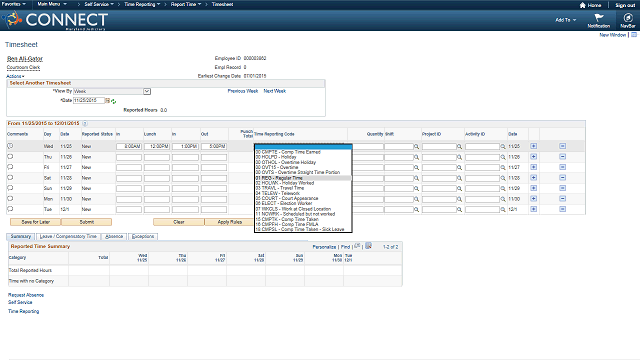Screen dimensions: 640x360
Task: Open the Notification flag icon
Action: pos(599,18)
